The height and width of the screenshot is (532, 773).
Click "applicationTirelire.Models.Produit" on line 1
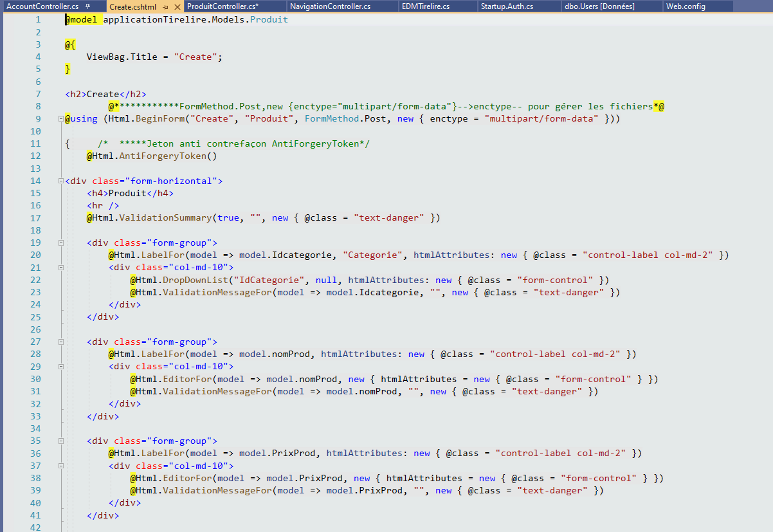click(x=196, y=19)
